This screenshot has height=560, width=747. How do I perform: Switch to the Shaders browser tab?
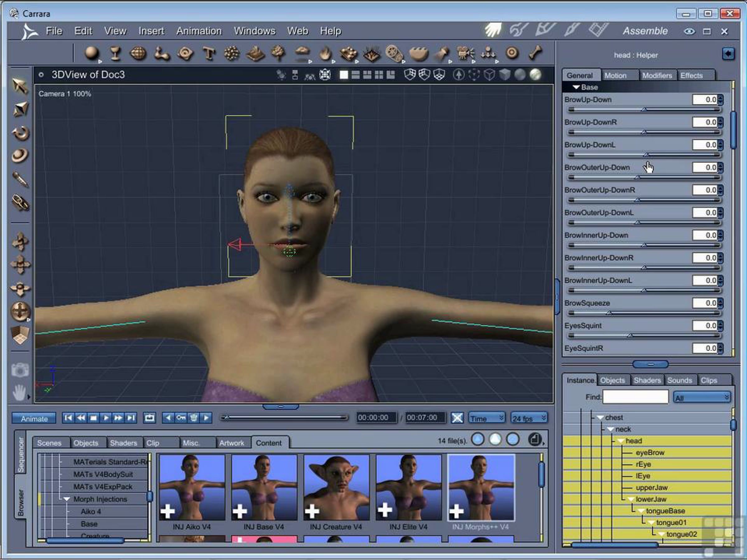123,443
